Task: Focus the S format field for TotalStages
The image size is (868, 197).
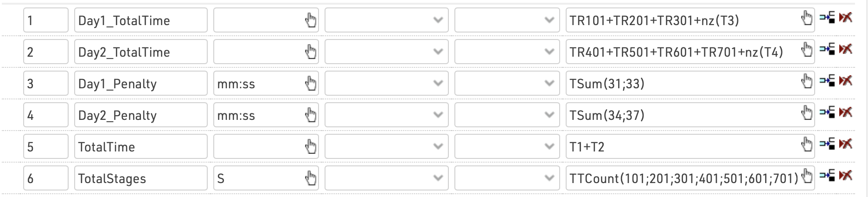Action: (257, 178)
